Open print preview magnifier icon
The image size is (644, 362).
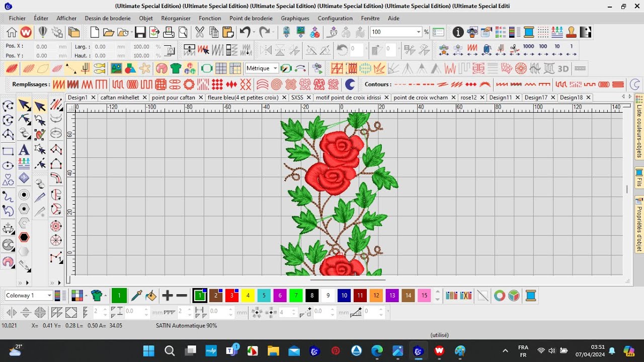pos(183,32)
